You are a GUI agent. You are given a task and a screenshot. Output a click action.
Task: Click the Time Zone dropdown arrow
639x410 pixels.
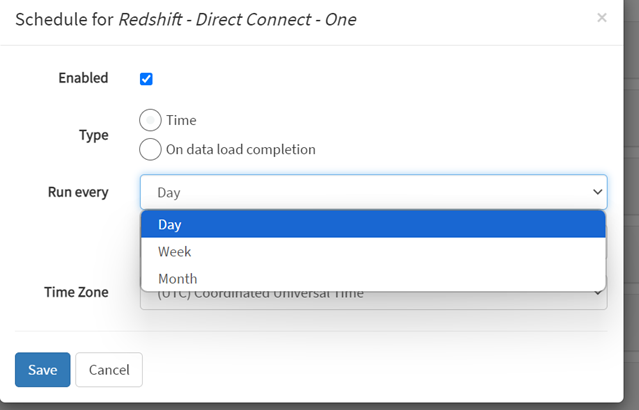point(598,294)
